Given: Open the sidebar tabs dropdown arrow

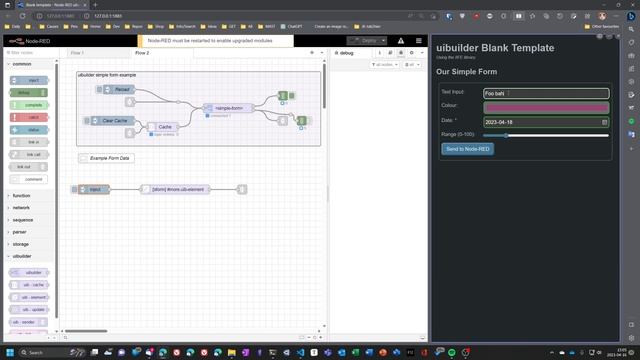Looking at the screenshot, I should pyautogui.click(x=422, y=53).
